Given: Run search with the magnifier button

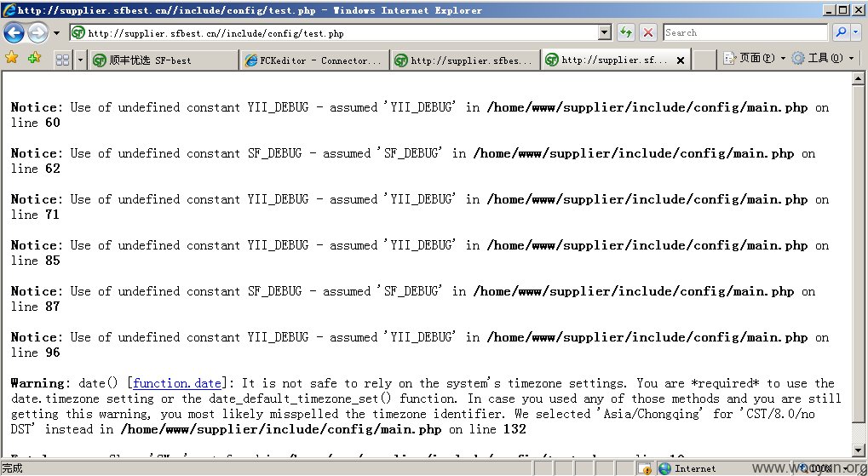Looking at the screenshot, I should click(x=841, y=32).
